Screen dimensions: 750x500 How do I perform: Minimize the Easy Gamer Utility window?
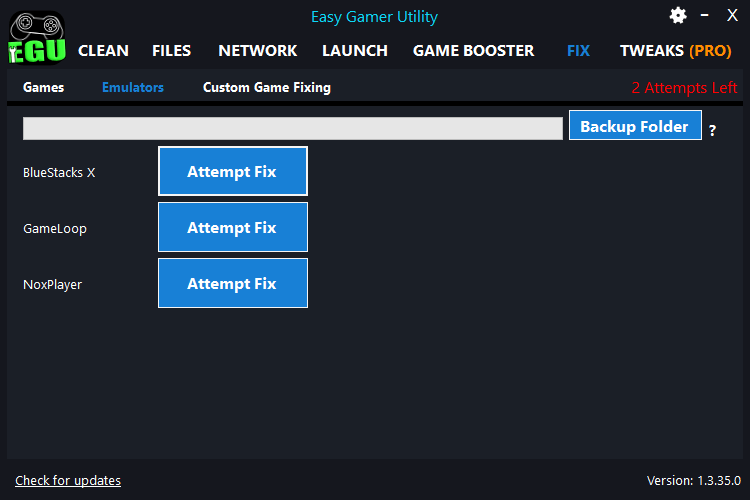pos(705,15)
